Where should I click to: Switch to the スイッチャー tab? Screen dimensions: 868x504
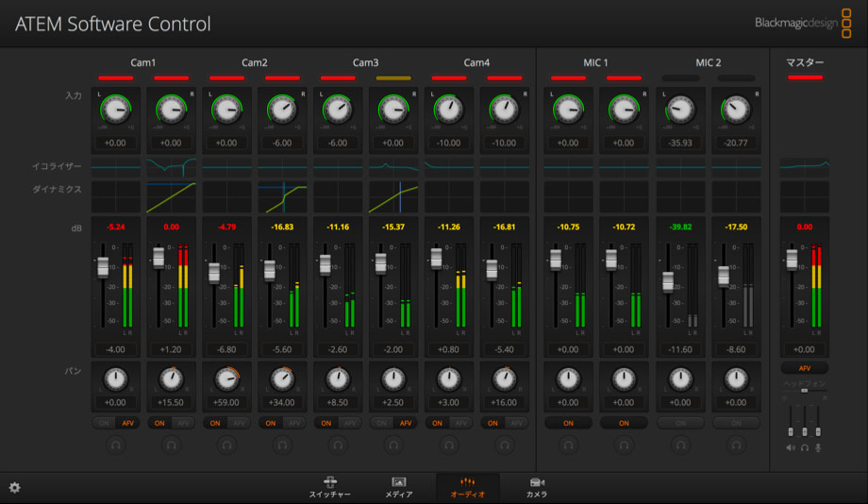[330, 487]
